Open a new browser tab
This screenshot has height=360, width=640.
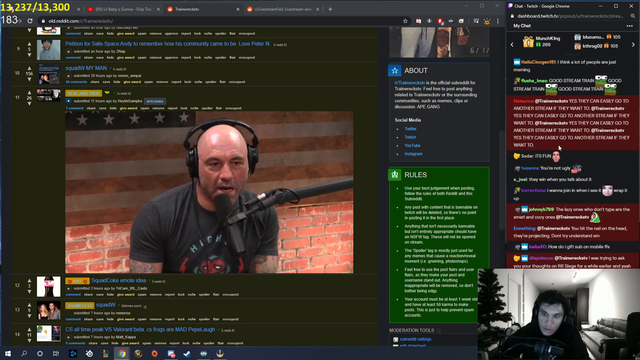(330, 9)
